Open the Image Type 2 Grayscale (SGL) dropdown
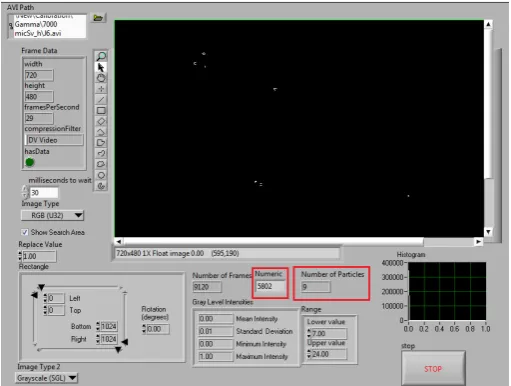 click(x=46, y=378)
